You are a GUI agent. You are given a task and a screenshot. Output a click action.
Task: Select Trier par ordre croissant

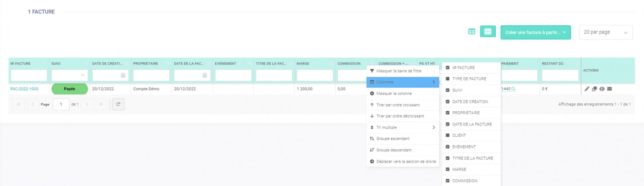[x=398, y=105]
